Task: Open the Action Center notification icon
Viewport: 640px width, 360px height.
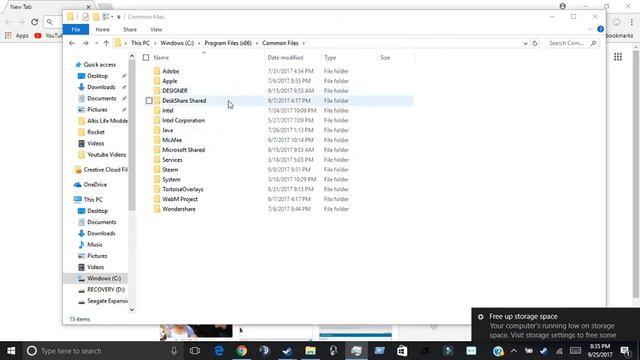Action: pos(625,351)
